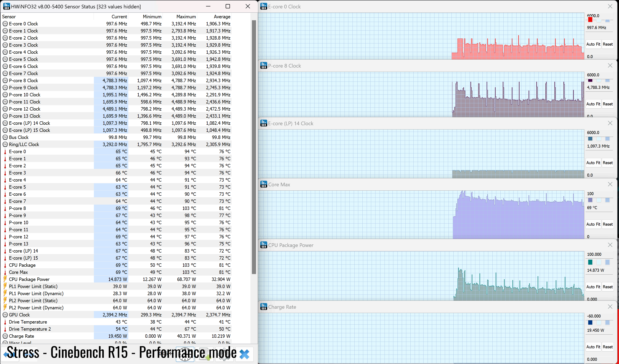This screenshot has height=364, width=619.
Task: Click the Core Max graph window icon
Action: point(264,184)
